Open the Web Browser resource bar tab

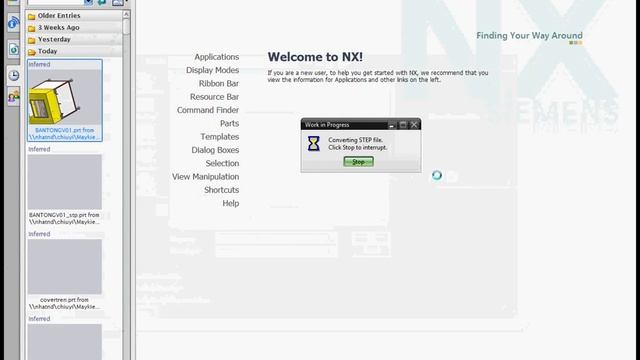click(13, 24)
